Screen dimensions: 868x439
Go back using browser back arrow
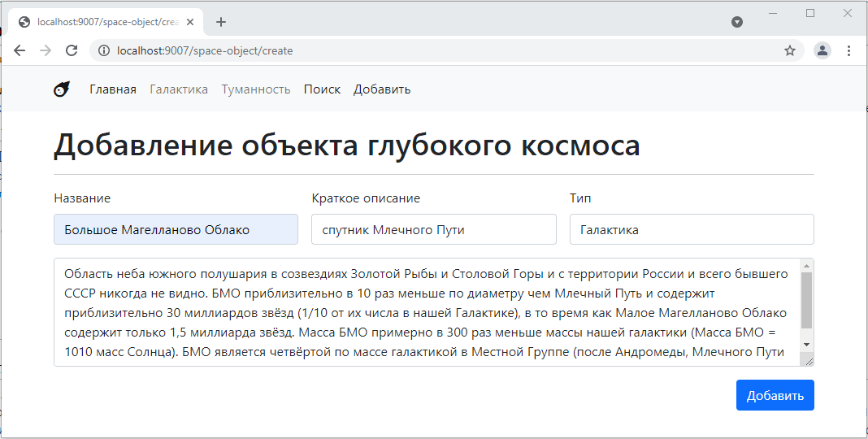[x=20, y=50]
